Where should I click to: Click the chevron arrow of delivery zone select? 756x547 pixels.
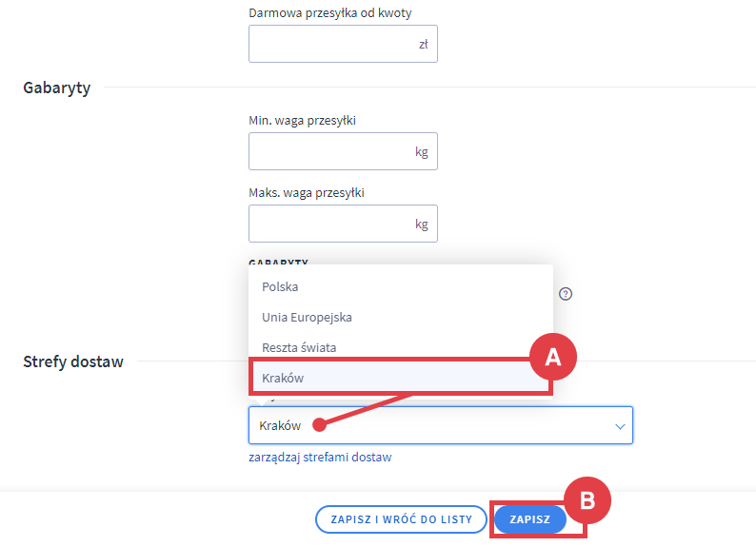pyautogui.click(x=620, y=426)
